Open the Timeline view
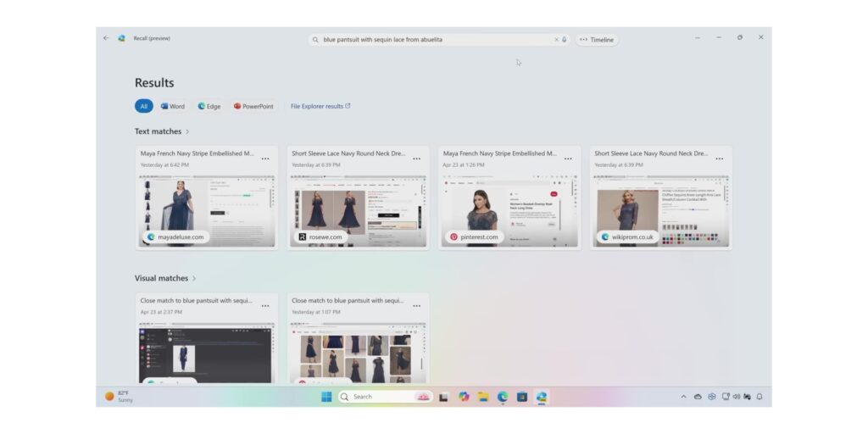The width and height of the screenshot is (868, 434). click(x=597, y=40)
